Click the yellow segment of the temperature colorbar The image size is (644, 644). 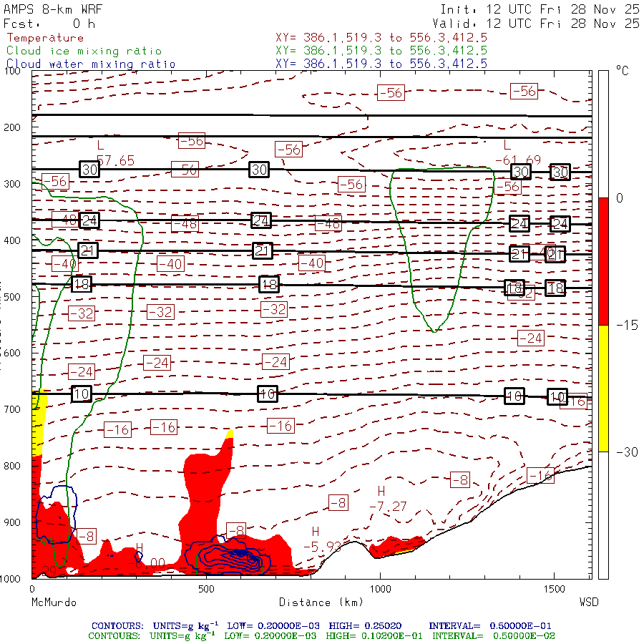coord(603,388)
